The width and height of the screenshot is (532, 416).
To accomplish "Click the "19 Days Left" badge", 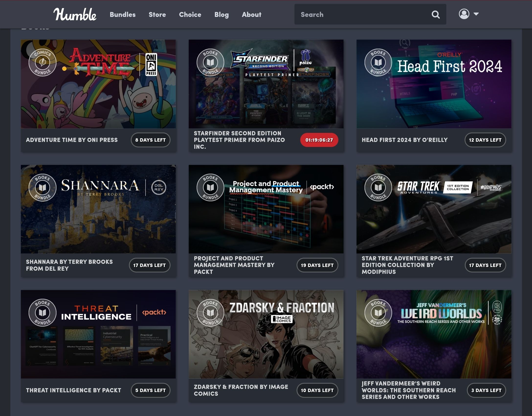I will [317, 265].
